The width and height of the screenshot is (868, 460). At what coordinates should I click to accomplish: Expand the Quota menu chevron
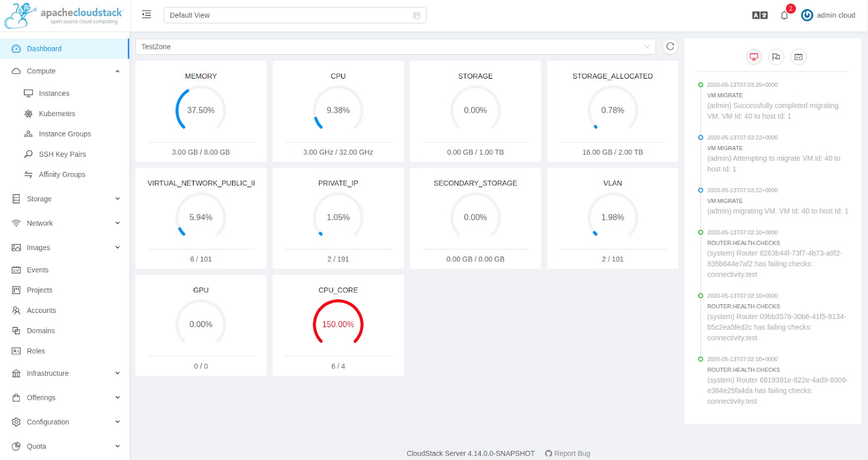[x=117, y=446]
